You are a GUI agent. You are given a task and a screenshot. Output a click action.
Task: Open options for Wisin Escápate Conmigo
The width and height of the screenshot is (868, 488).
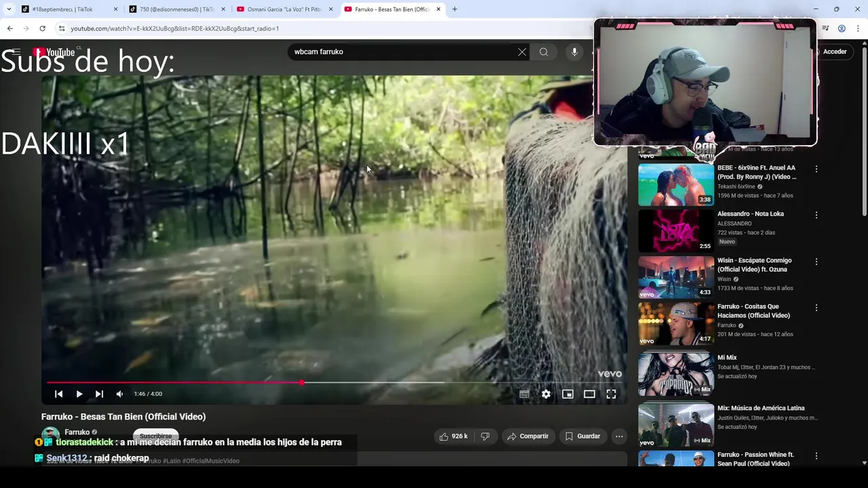(x=816, y=262)
